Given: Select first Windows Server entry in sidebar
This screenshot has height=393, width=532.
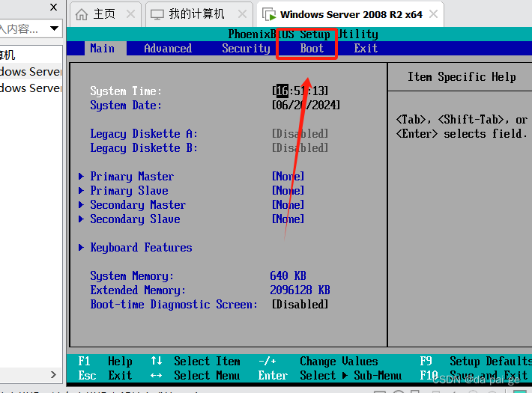Looking at the screenshot, I should (31, 72).
